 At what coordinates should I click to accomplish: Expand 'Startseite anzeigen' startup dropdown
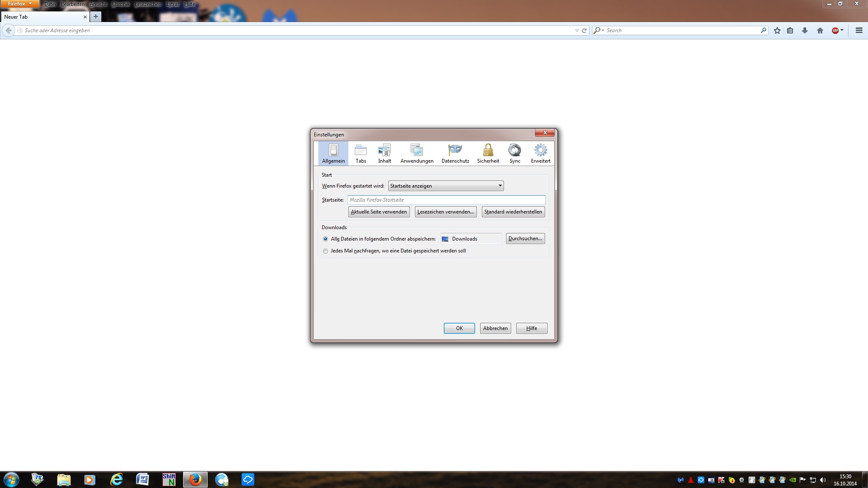click(x=446, y=186)
